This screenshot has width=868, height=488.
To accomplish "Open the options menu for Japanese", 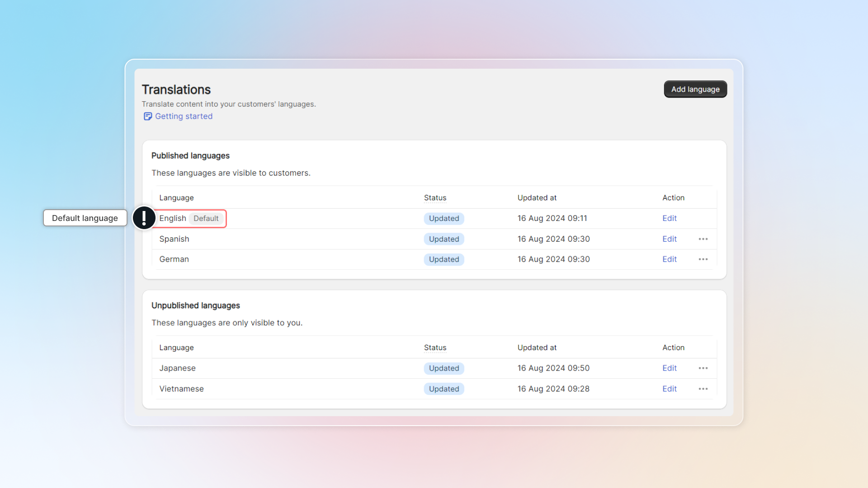I will click(x=703, y=368).
